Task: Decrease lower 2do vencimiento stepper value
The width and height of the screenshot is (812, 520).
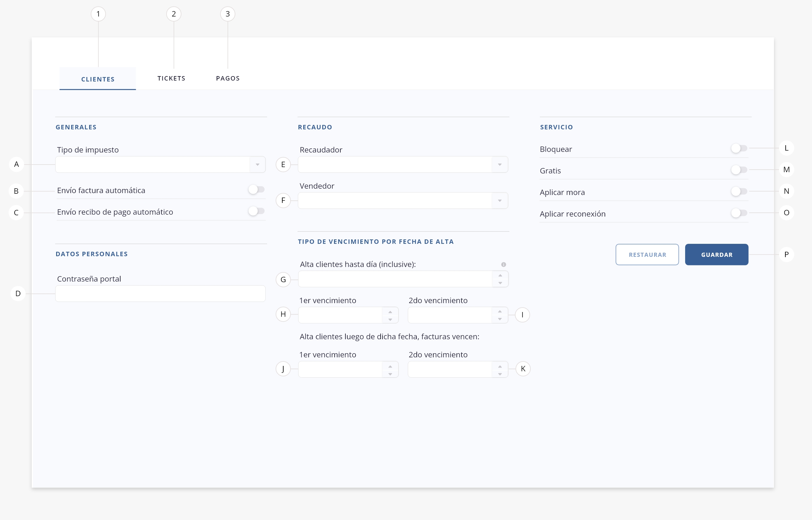Action: [x=500, y=374]
